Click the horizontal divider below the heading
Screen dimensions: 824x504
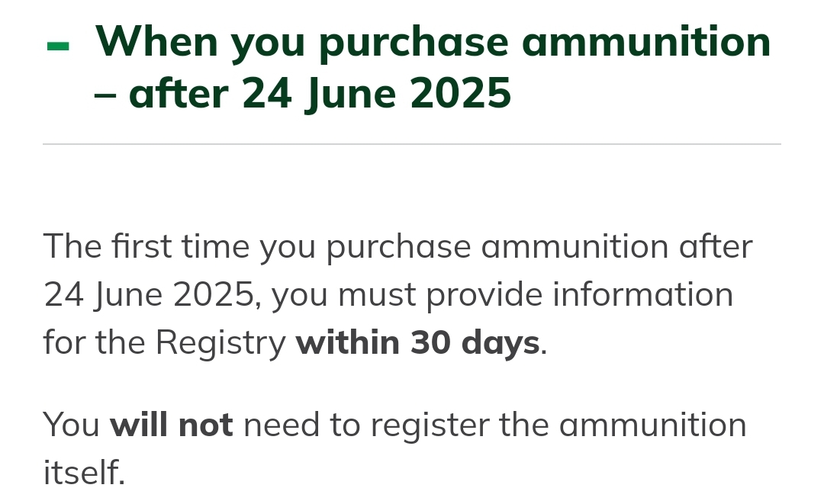click(412, 144)
